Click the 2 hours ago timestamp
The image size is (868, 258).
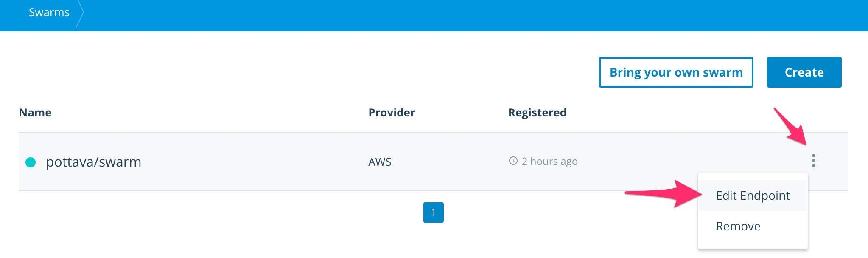click(x=549, y=162)
